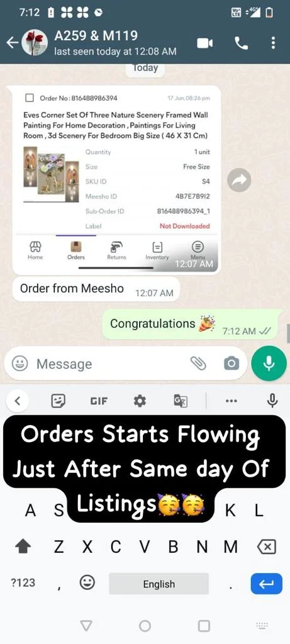Viewport: 290px width, 644px height.
Task: Open GIF keyboard panel
Action: tap(99, 401)
